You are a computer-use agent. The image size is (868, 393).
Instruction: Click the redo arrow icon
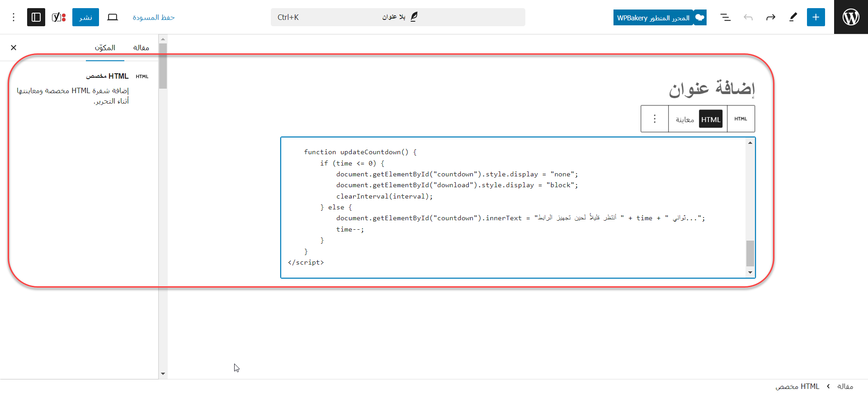pos(770,17)
